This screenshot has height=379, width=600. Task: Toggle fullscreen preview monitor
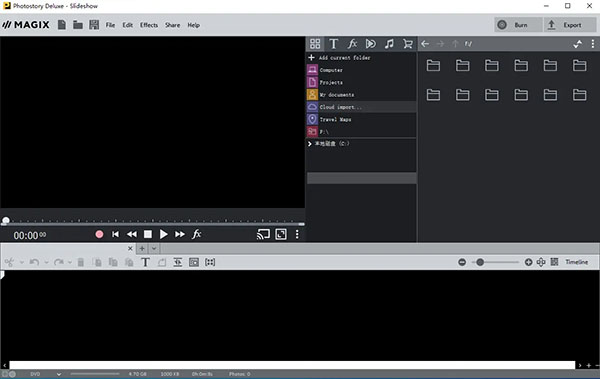(x=281, y=234)
